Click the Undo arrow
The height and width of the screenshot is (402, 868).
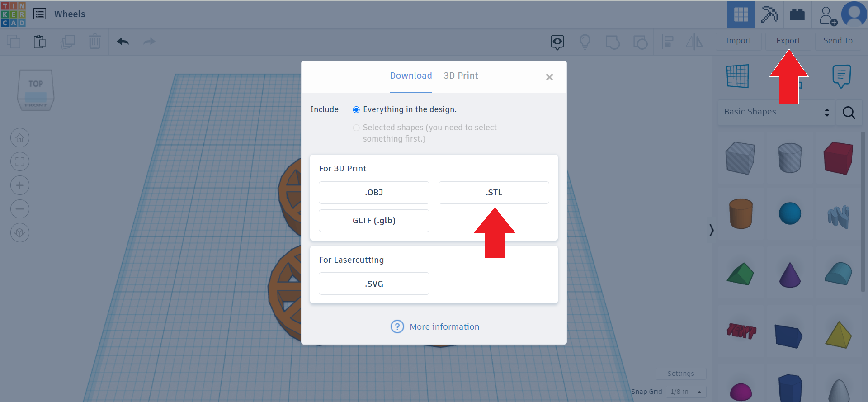click(x=123, y=42)
